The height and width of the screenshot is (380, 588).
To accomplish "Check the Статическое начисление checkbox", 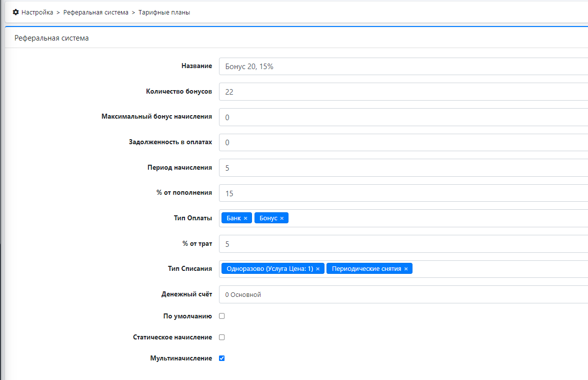I will (222, 337).
